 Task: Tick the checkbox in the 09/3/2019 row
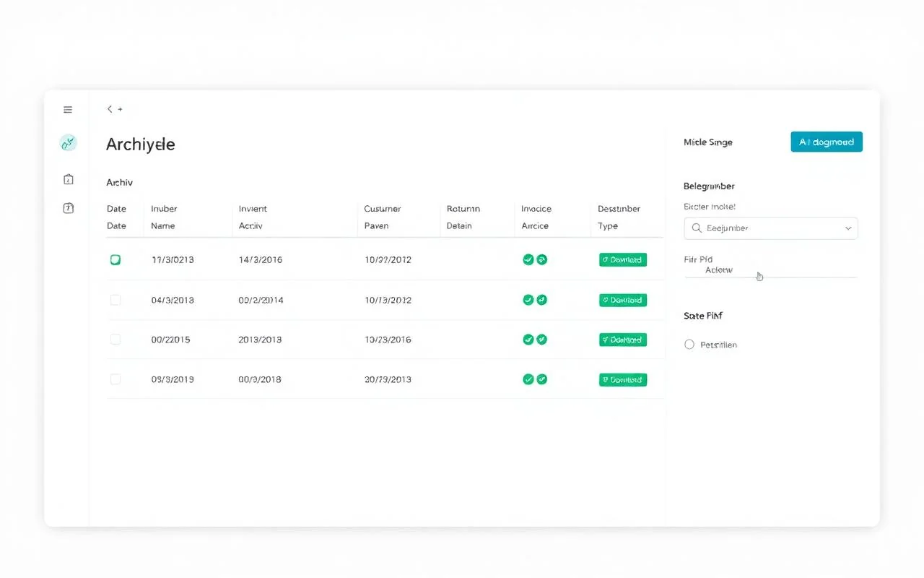point(115,379)
